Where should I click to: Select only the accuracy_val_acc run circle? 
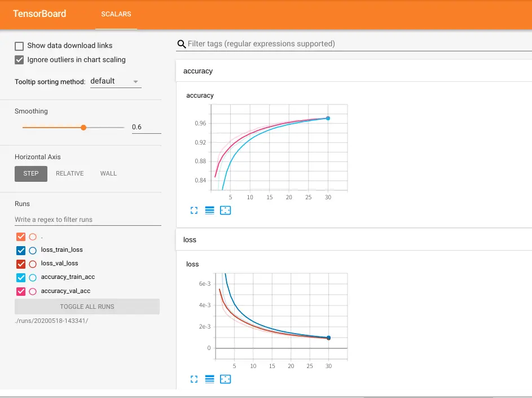click(33, 291)
